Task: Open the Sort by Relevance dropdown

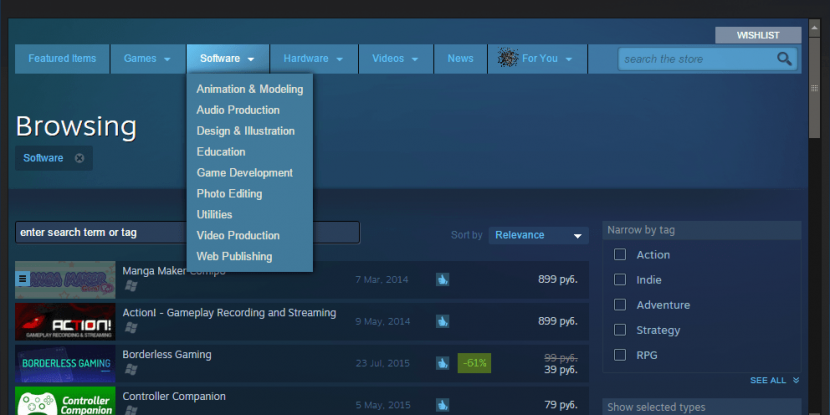Action: (538, 235)
